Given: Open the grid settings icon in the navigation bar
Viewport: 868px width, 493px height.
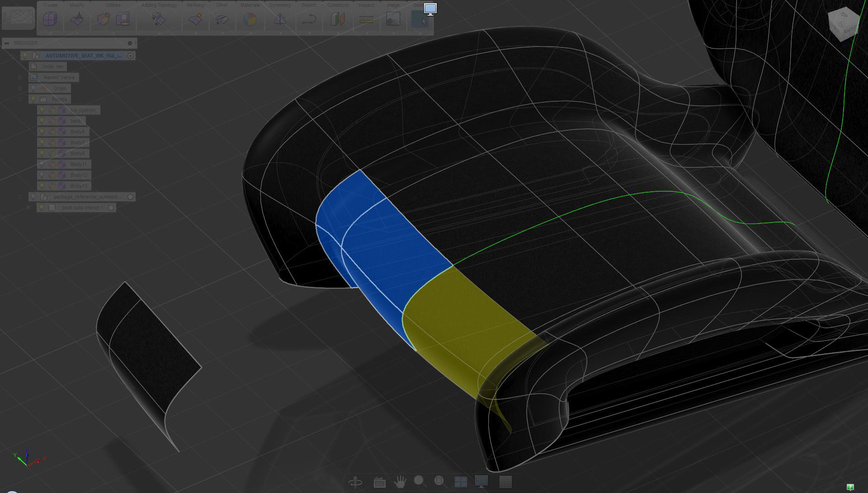Looking at the screenshot, I should click(505, 482).
